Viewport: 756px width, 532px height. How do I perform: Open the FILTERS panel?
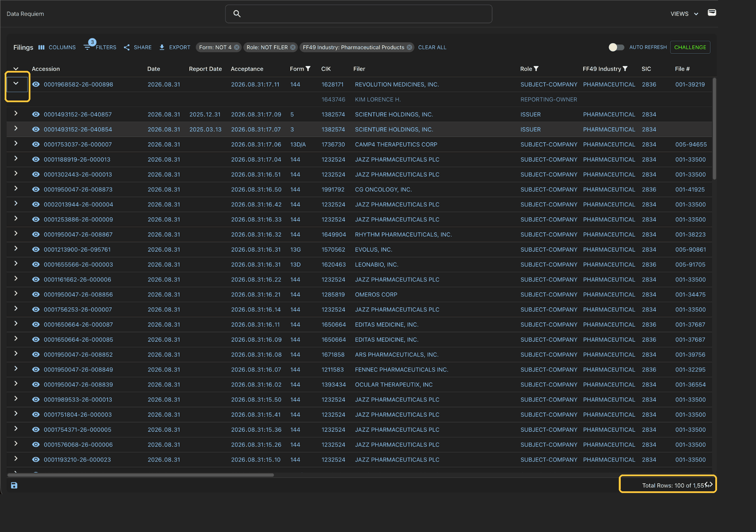tap(100, 47)
